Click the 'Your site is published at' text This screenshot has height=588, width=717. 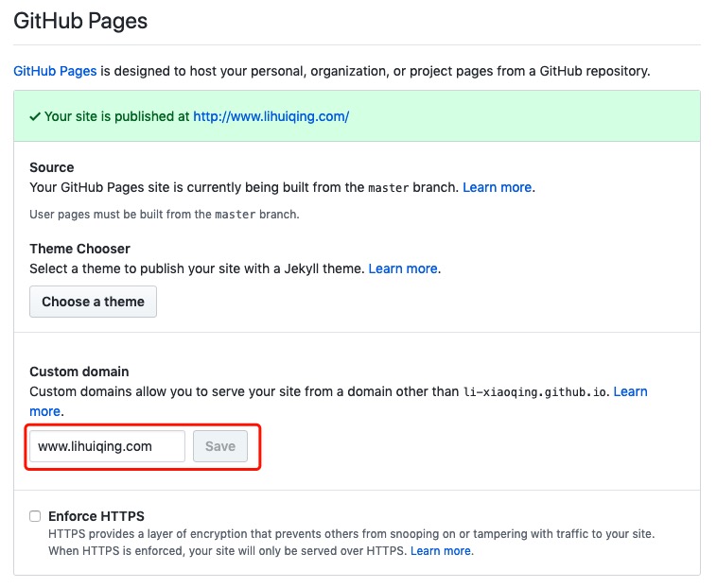pos(116,116)
